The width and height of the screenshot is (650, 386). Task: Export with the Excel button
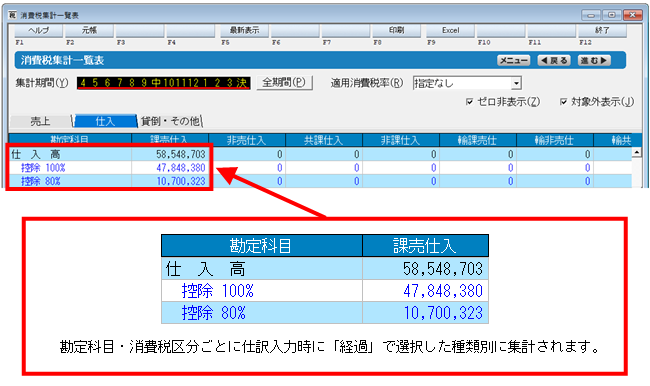coord(450,31)
